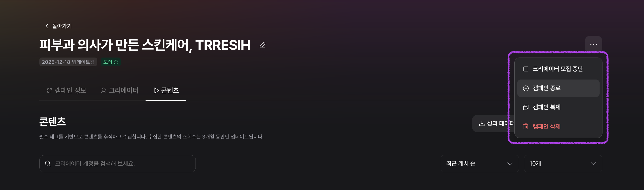Focus the creator account search field

[x=123, y=164]
